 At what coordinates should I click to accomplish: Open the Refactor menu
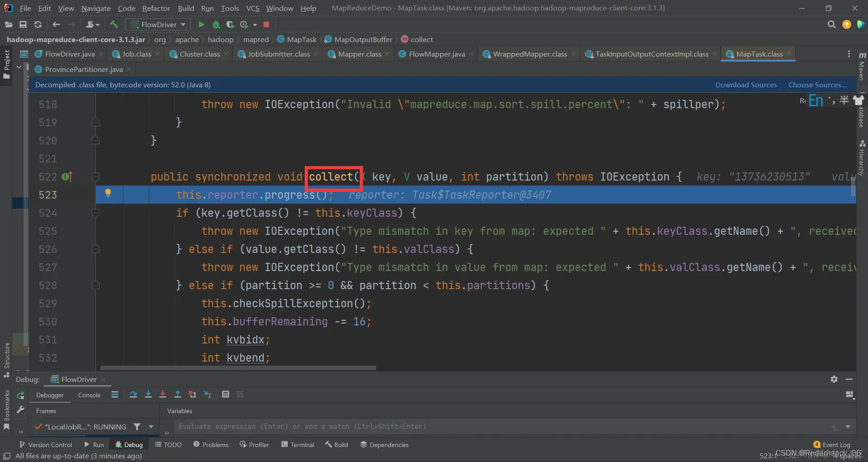(x=156, y=8)
